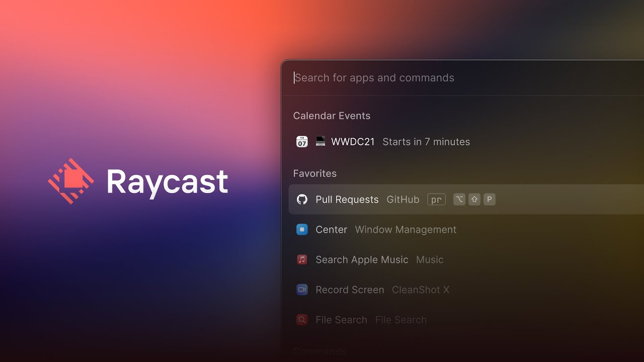
Task: Open the WWDC21 calendar event
Action: tap(353, 141)
